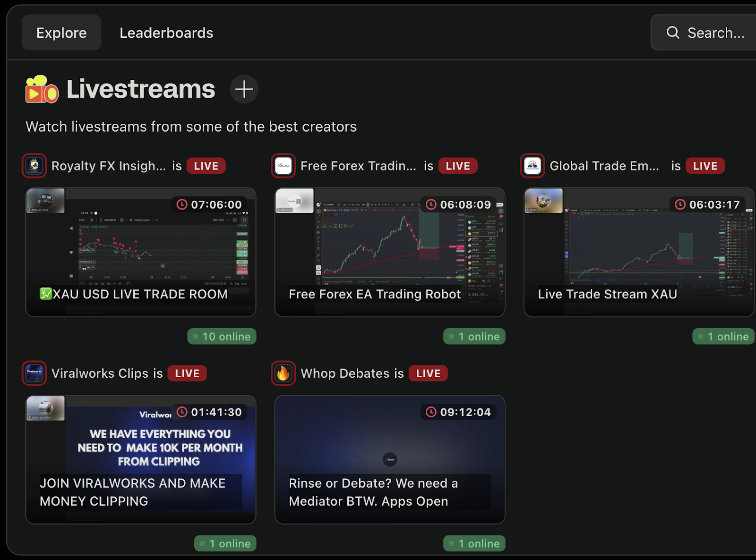Switch to the Explore tab
The height and width of the screenshot is (560, 756).
click(x=61, y=33)
